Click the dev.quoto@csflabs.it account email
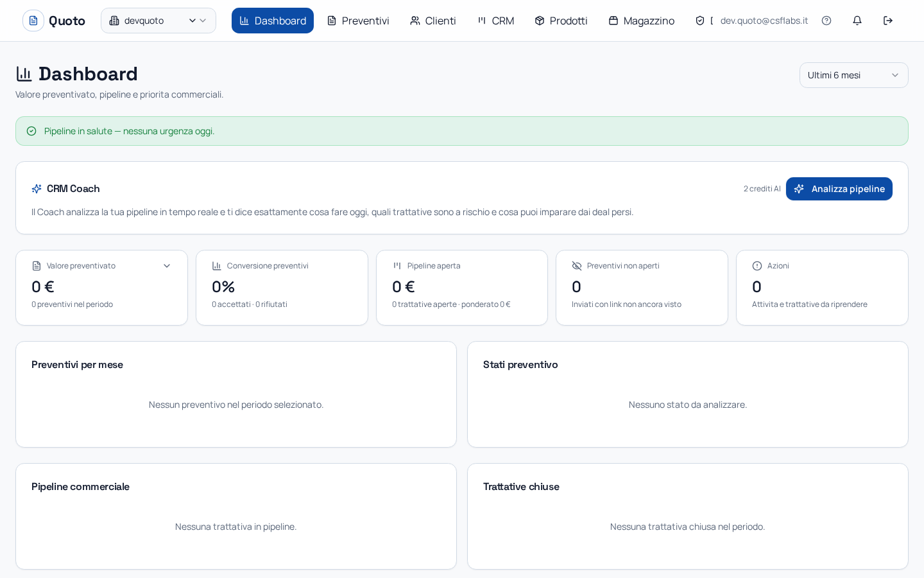The width and height of the screenshot is (924, 578). coord(764,21)
